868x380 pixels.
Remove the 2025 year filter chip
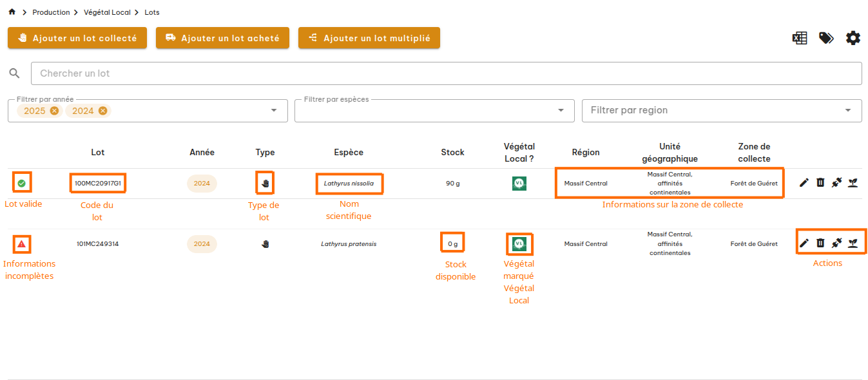pos(54,111)
